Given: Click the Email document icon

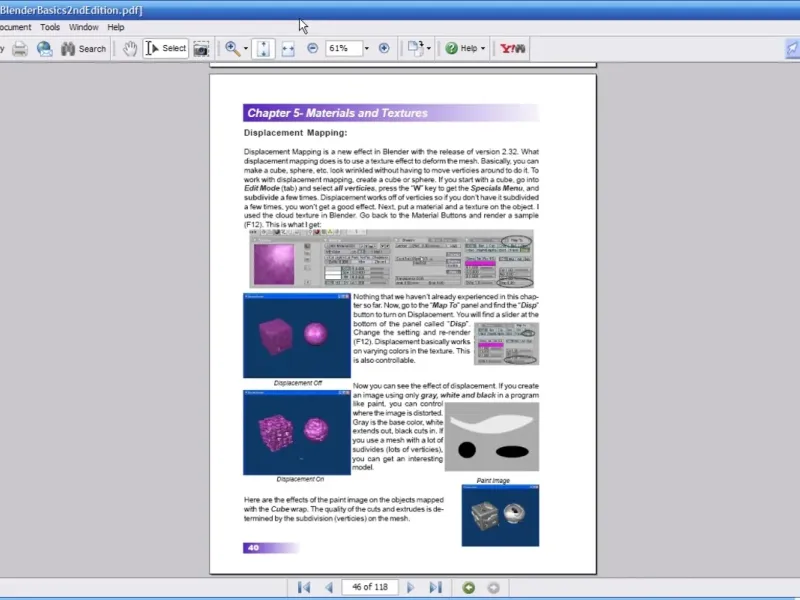Looking at the screenshot, I should click(45, 48).
